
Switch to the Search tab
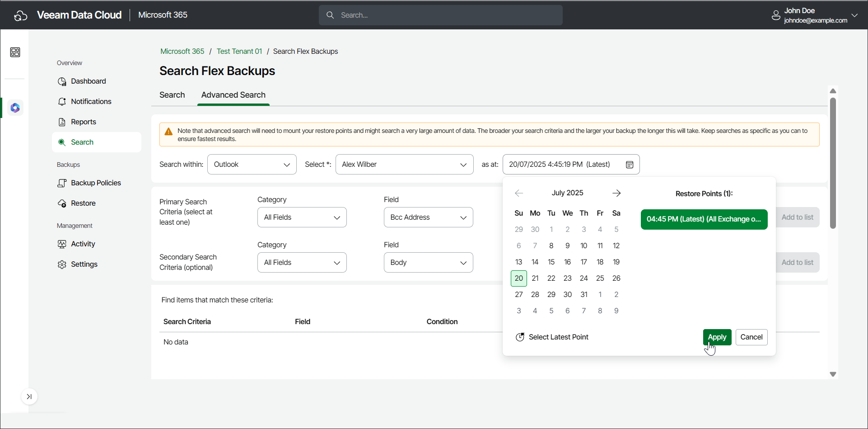click(x=172, y=95)
